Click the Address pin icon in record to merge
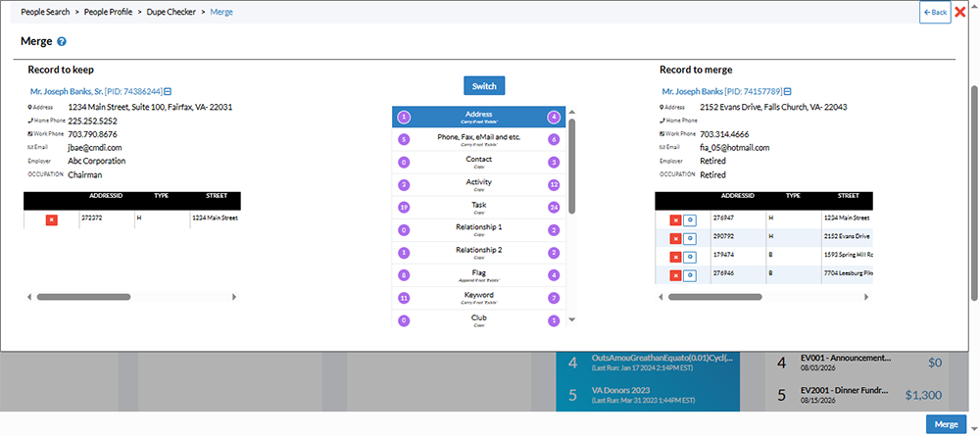The width and height of the screenshot is (980, 436). click(x=661, y=108)
